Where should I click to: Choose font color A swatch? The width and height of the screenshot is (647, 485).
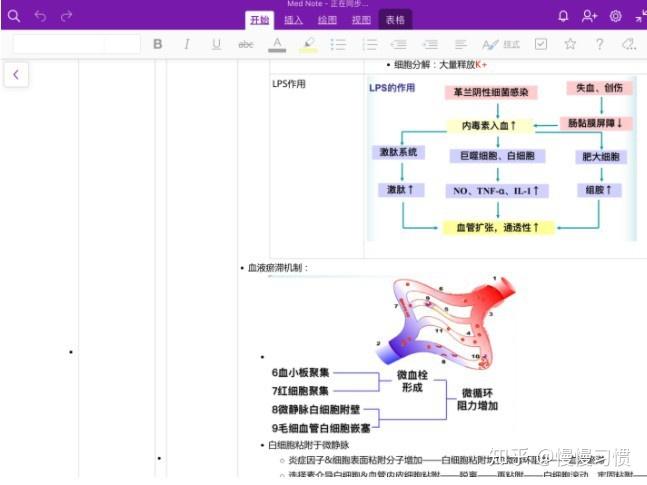(277, 44)
